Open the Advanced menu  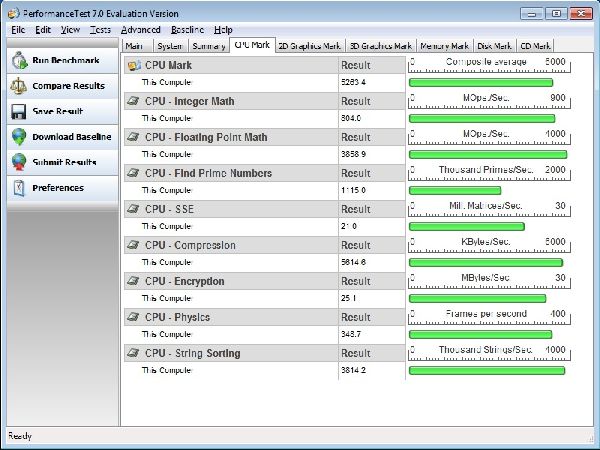pyautogui.click(x=140, y=30)
